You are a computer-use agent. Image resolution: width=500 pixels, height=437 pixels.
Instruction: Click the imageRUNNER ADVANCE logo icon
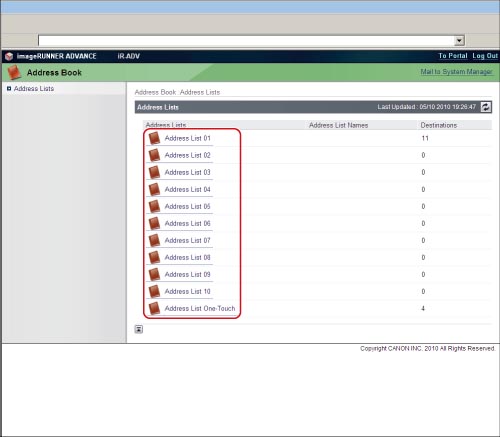(x=9, y=56)
